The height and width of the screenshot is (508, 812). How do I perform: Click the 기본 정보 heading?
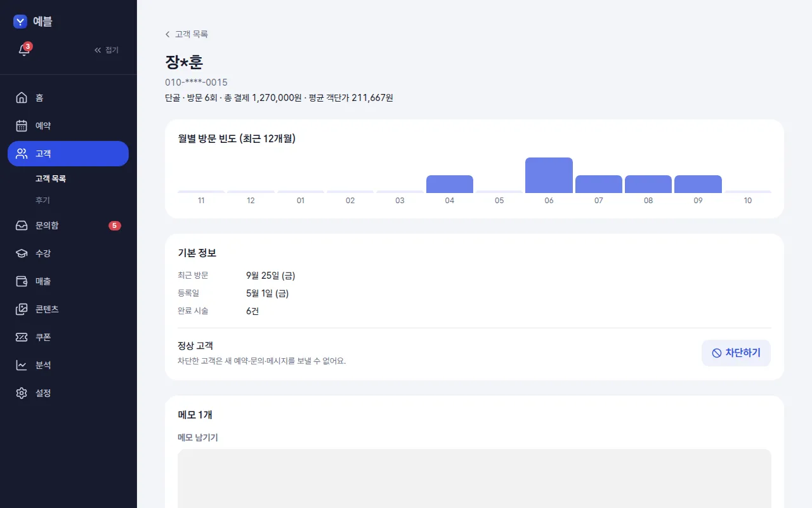(197, 253)
